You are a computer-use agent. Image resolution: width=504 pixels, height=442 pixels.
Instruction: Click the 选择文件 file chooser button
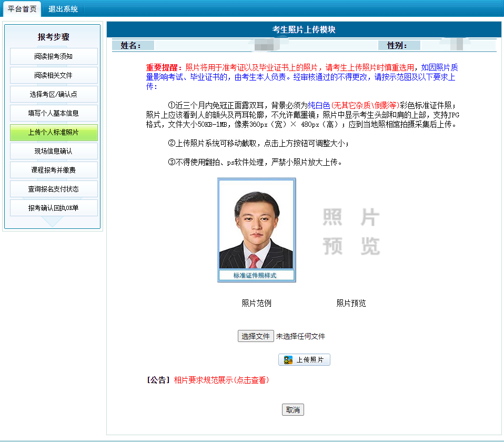pyautogui.click(x=256, y=336)
